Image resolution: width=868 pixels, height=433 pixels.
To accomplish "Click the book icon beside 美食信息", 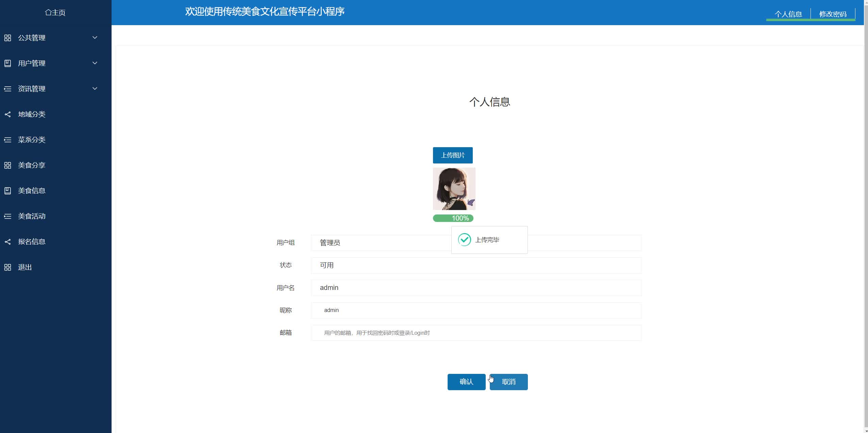I will [7, 191].
